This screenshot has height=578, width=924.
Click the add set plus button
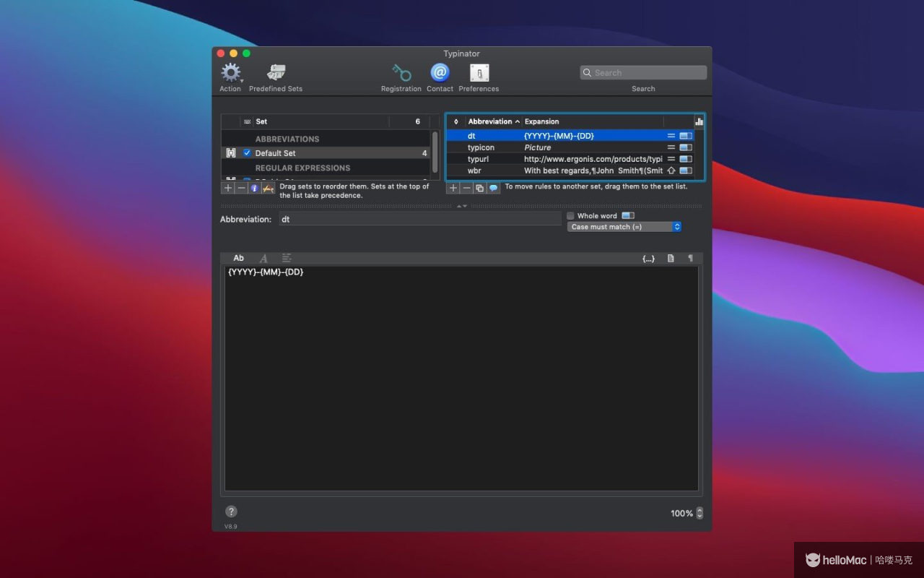point(228,188)
